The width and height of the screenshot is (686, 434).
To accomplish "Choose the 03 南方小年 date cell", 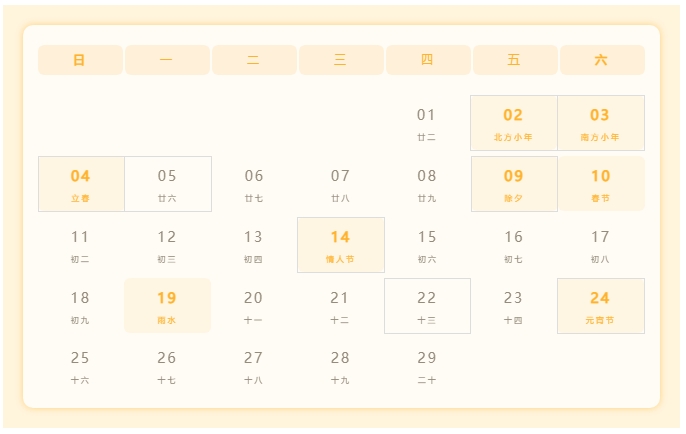I will point(600,123).
